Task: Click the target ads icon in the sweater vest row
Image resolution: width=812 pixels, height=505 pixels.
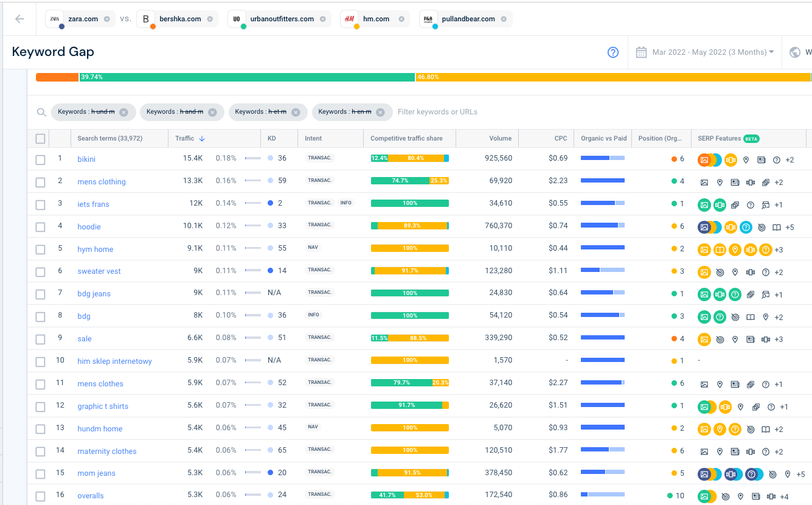Action: click(720, 273)
